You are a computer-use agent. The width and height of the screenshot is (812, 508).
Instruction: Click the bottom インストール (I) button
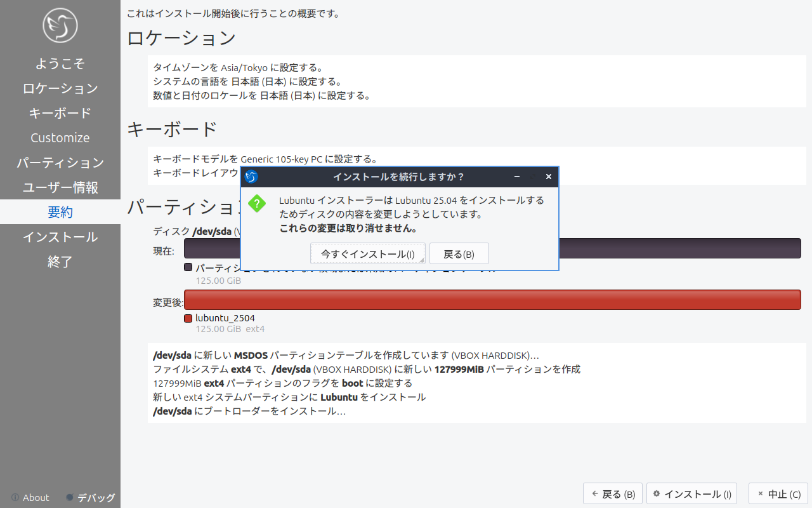(692, 494)
